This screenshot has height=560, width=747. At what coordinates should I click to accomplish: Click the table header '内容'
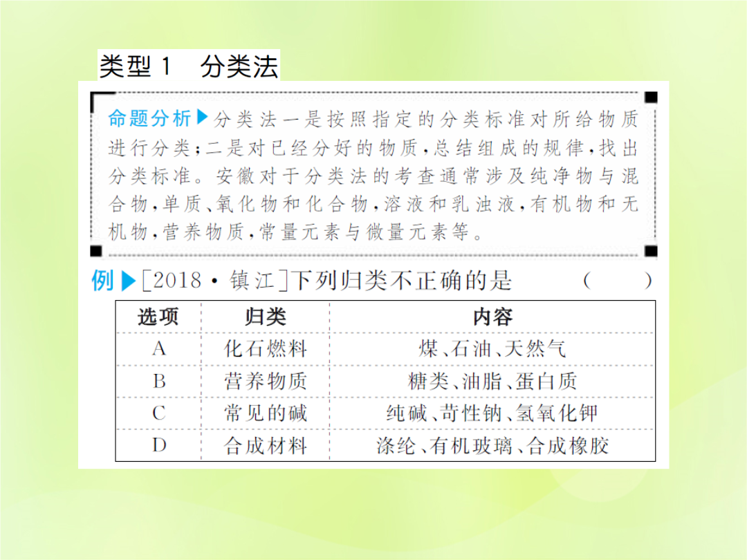click(492, 317)
